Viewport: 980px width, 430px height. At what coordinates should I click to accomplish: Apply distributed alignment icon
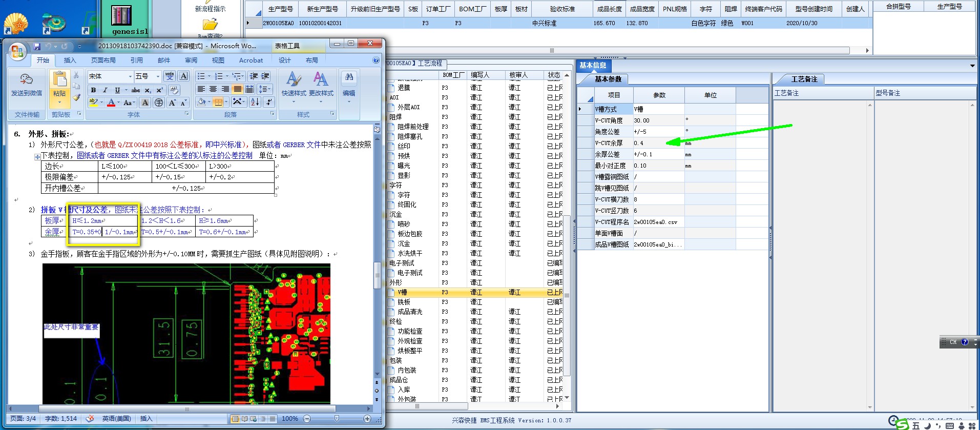(249, 89)
